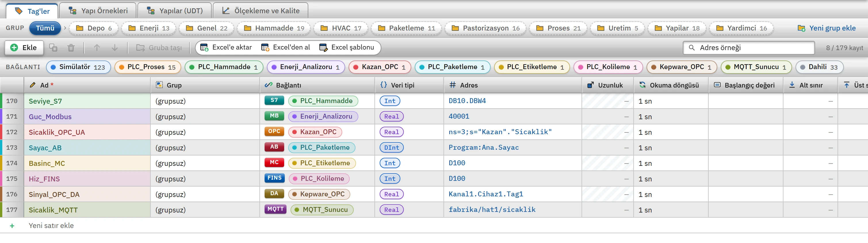868x243 pixels.
Task: Open Real data type selector on Sicaklik_MQTT
Action: pyautogui.click(x=391, y=210)
